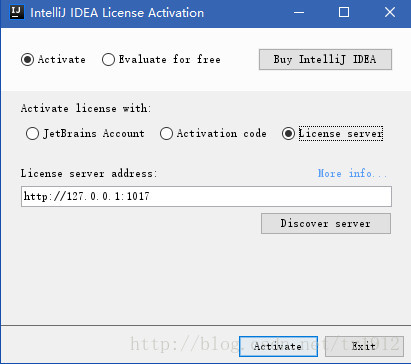
Task: Close the License Activation dialog
Action: (390, 13)
